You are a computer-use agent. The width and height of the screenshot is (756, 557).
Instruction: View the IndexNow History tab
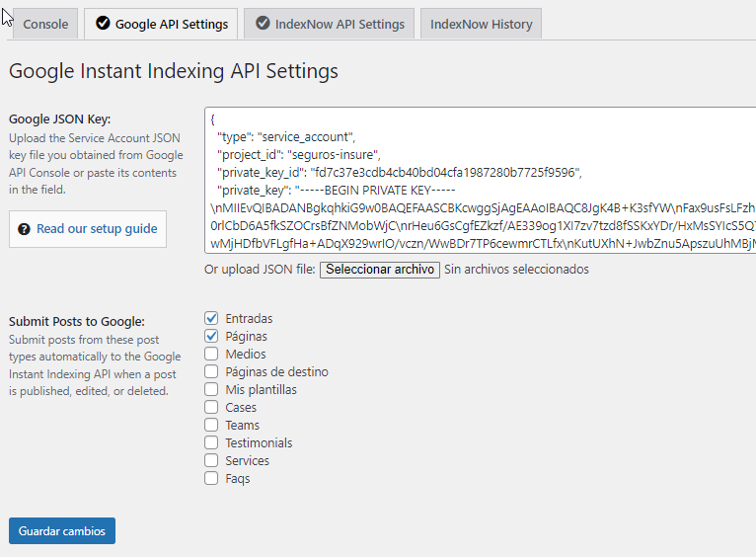click(x=481, y=24)
